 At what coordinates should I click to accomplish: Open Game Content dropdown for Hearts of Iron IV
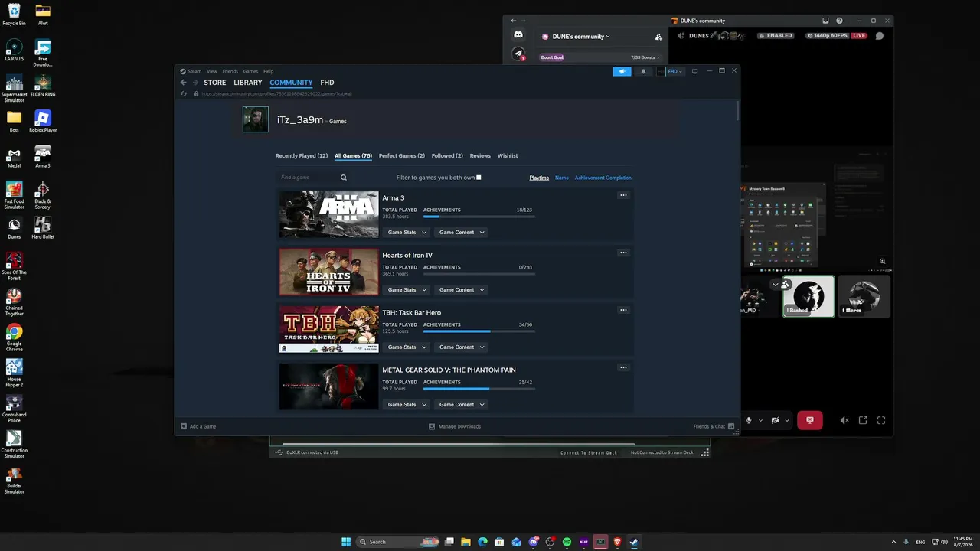[x=461, y=290]
